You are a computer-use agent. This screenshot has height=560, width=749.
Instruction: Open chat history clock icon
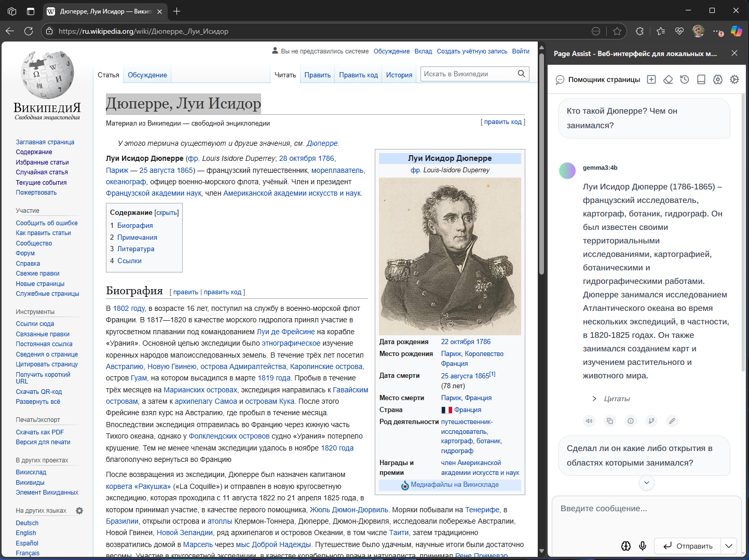(x=685, y=79)
